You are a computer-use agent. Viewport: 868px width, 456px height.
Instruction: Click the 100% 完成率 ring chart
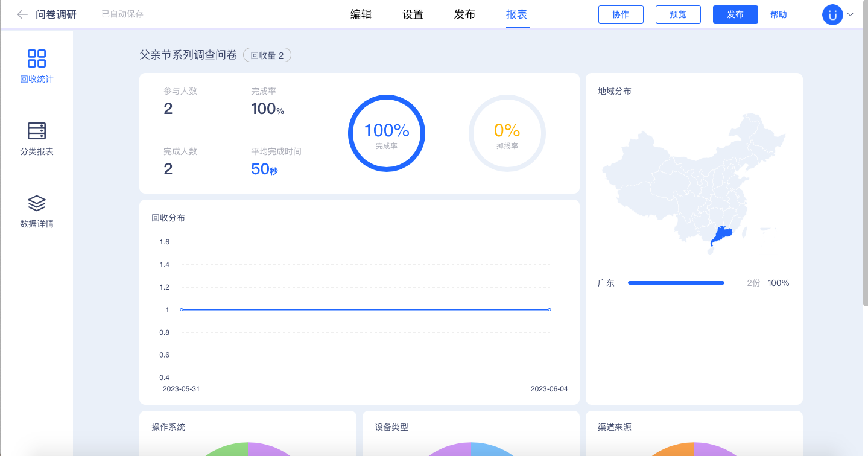387,133
